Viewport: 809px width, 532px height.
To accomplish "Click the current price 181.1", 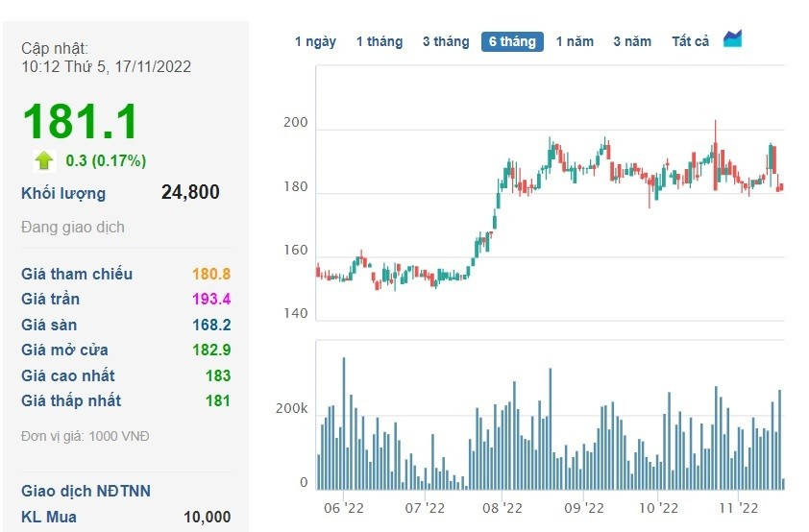I will click(81, 123).
